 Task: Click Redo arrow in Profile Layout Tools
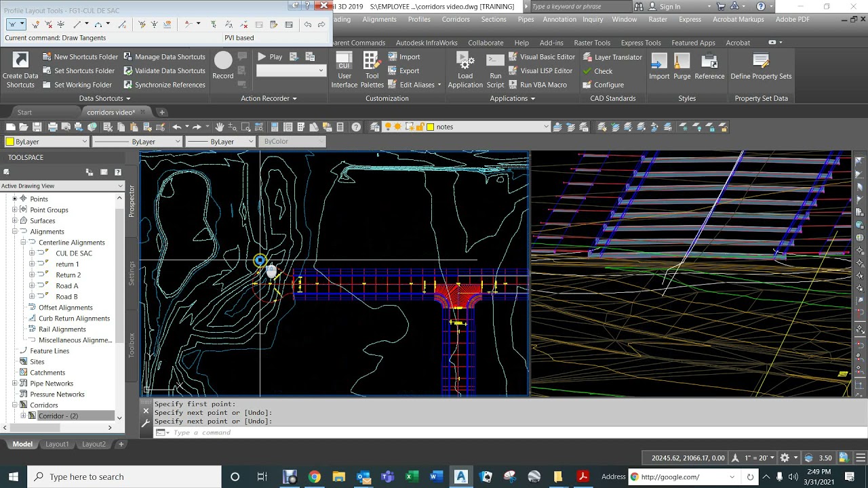[321, 24]
